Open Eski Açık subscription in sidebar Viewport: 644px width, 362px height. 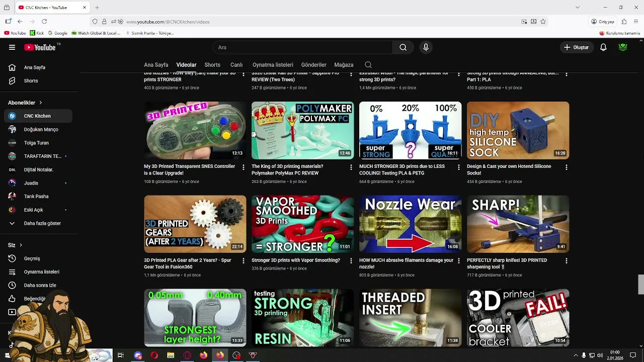38,210
